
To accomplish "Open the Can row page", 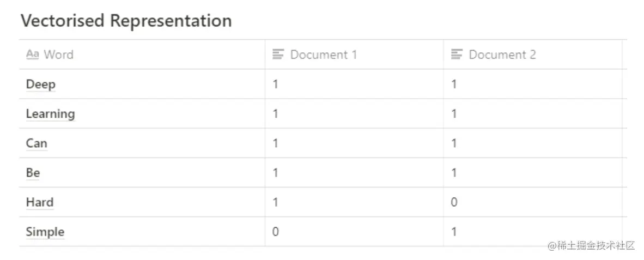I will (37, 143).
